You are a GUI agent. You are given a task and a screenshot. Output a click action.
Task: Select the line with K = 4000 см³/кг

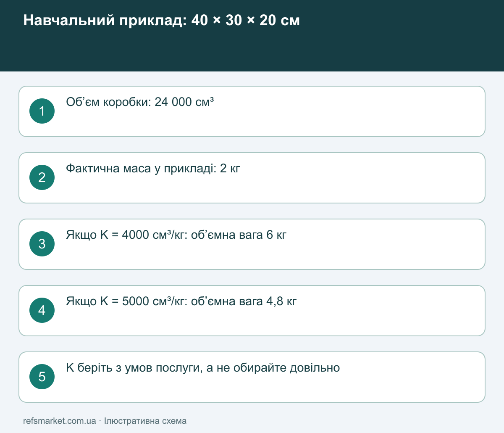176,235
